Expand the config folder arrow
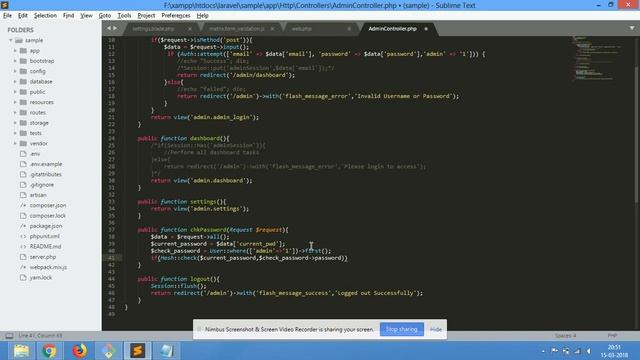 pyautogui.click(x=15, y=71)
